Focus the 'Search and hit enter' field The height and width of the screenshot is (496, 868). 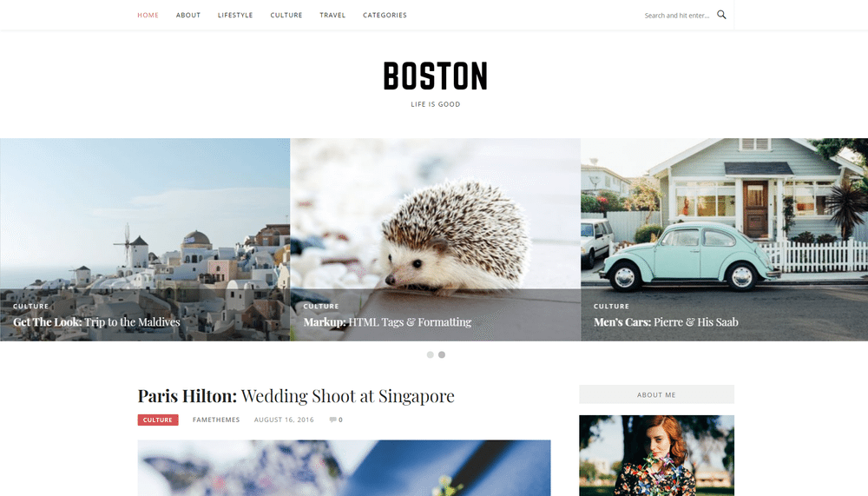click(677, 16)
